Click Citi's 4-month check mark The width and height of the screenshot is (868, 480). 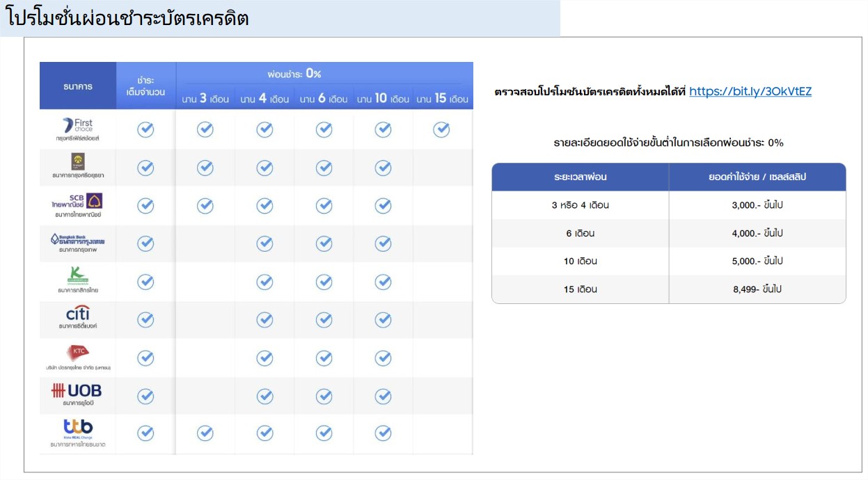pos(265,319)
